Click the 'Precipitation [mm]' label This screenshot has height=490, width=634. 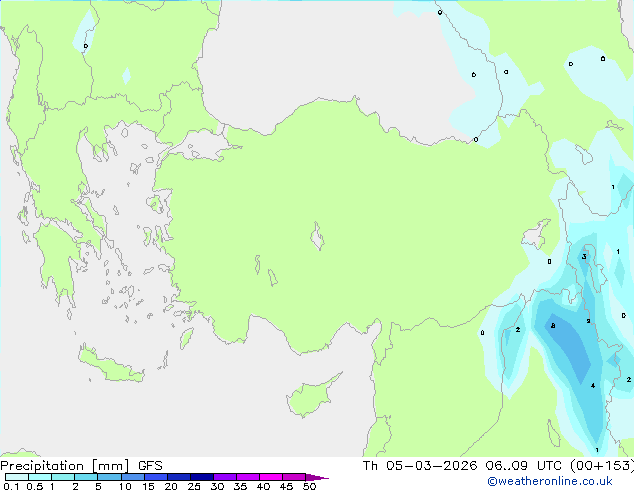(65, 466)
